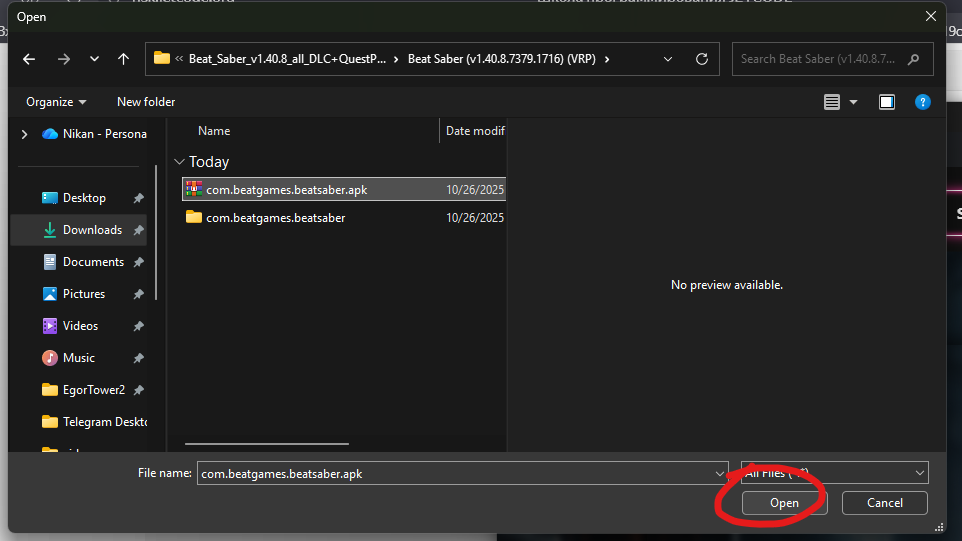Cancel the Open dialog
Image resolution: width=962 pixels, height=541 pixels.
[885, 503]
